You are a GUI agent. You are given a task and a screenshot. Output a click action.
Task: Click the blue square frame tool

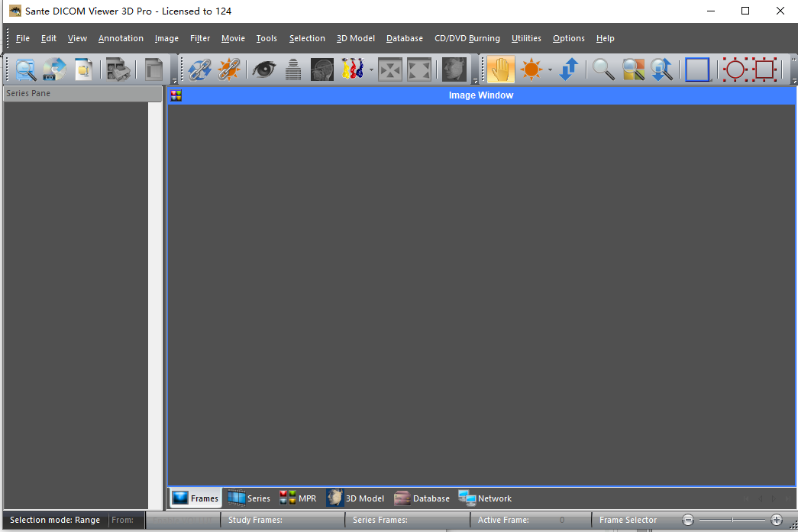(x=697, y=70)
